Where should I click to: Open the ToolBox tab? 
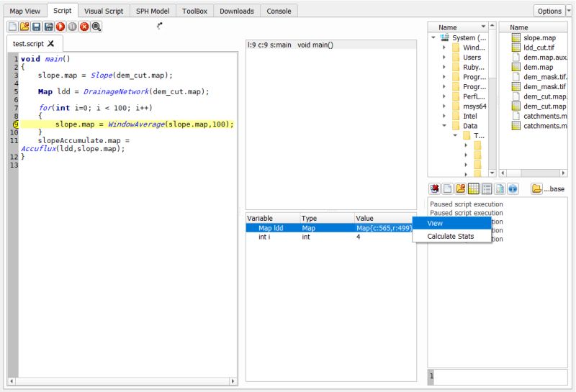point(194,11)
